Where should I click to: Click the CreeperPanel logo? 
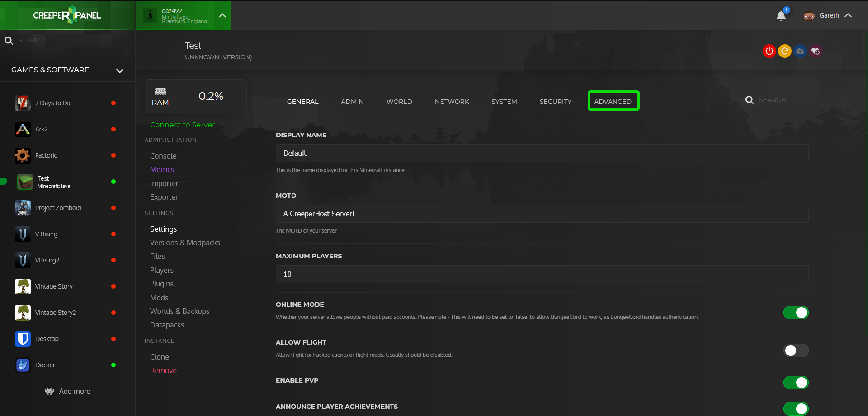[x=67, y=15]
